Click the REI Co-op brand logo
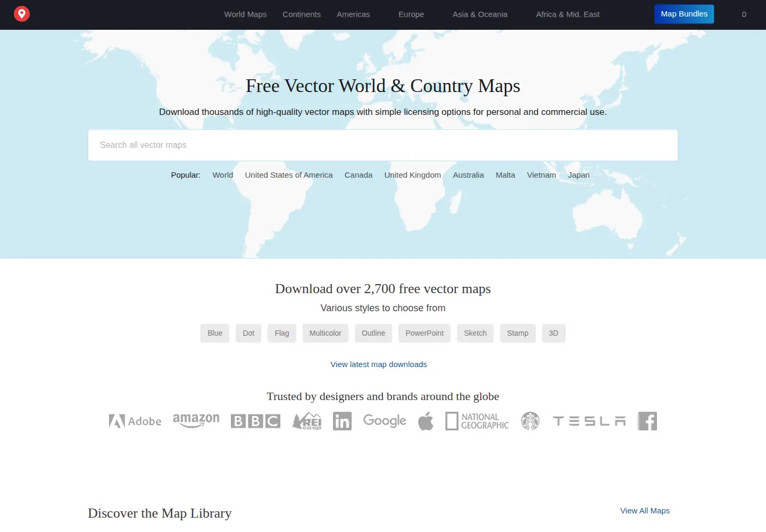Viewport: 766px width, 532px height. [307, 421]
